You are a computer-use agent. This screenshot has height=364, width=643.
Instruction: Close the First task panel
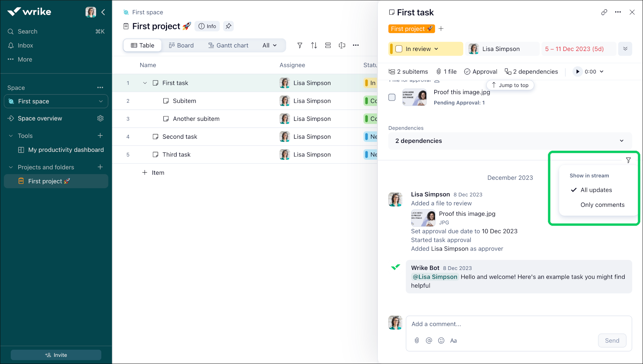coord(632,12)
